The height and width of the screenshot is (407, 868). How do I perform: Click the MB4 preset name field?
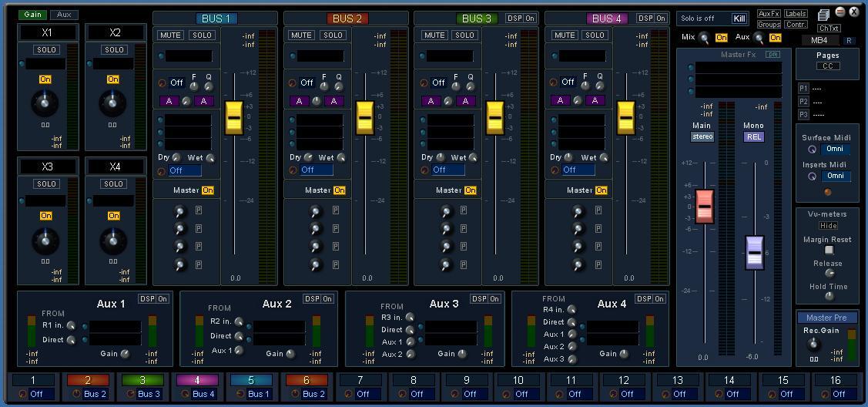point(819,40)
